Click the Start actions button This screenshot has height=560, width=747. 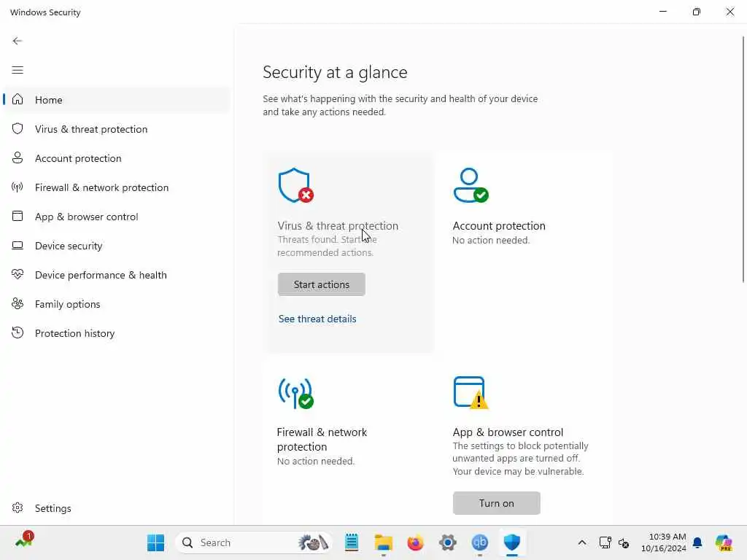point(322,284)
